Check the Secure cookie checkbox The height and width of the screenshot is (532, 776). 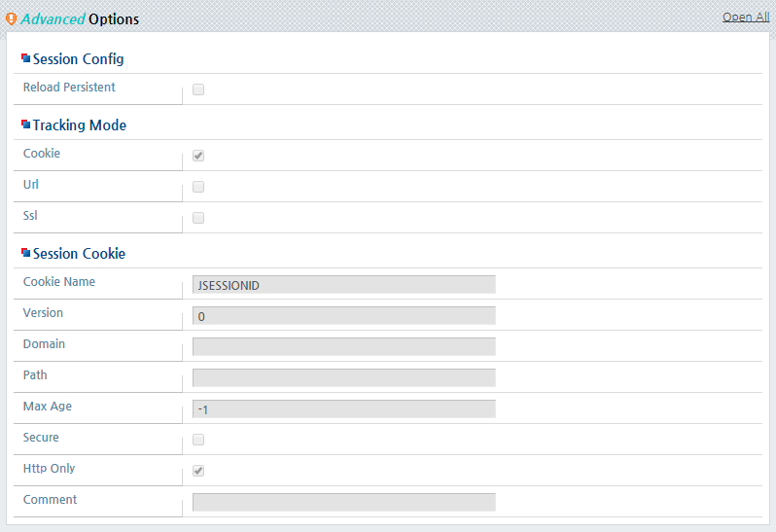tap(198, 440)
